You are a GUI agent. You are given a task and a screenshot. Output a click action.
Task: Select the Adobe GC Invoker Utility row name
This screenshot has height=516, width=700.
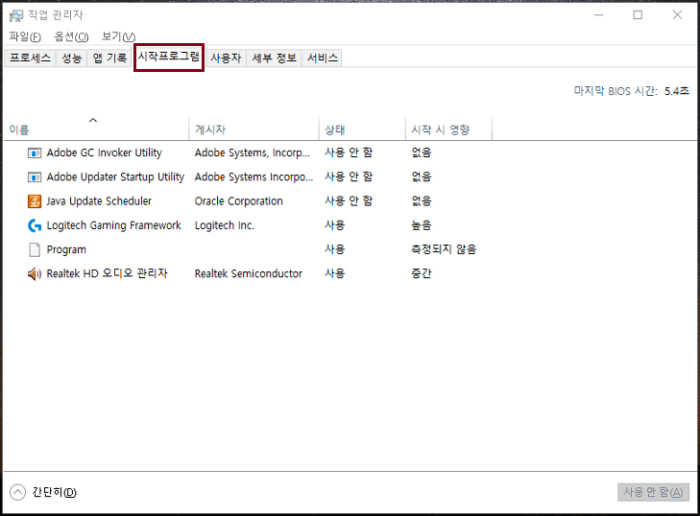[104, 153]
